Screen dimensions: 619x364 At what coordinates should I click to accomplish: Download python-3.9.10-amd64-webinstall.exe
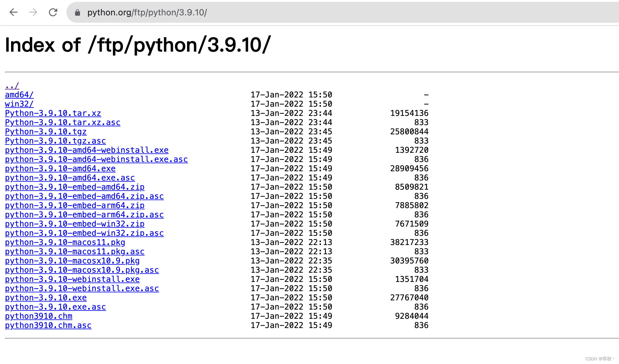pyautogui.click(x=86, y=150)
